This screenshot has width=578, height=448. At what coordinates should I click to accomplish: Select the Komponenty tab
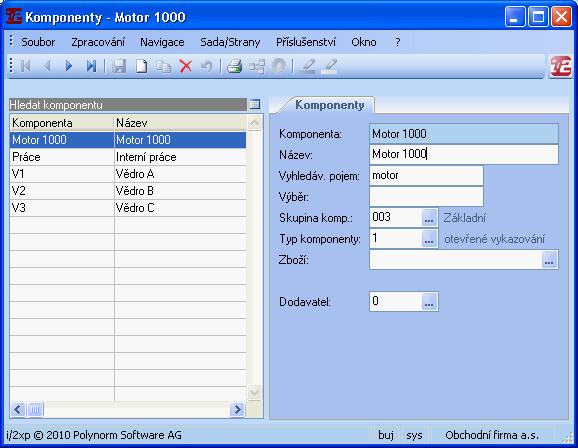tap(330, 105)
